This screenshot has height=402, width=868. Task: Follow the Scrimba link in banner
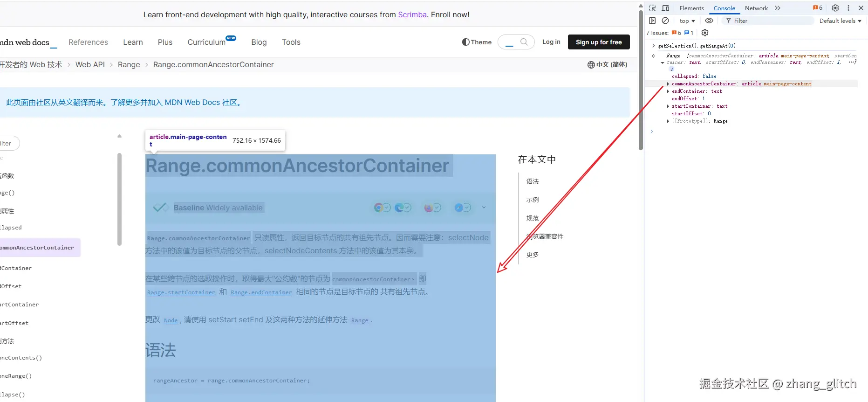click(412, 14)
